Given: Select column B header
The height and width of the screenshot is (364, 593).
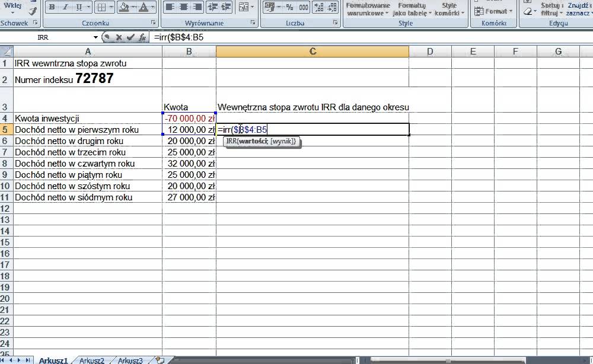Looking at the screenshot, I should click(189, 52).
